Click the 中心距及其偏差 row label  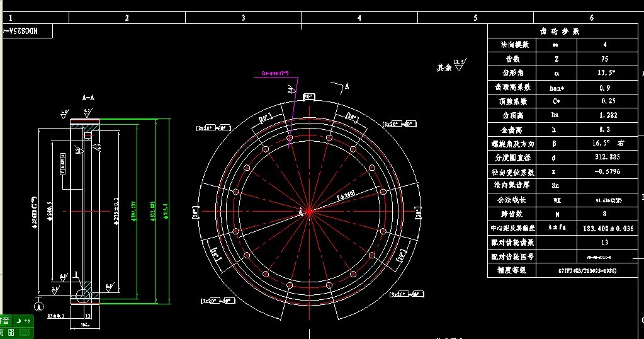point(512,228)
